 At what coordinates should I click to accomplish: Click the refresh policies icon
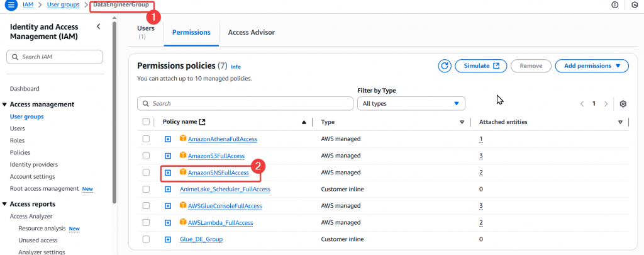click(x=445, y=65)
